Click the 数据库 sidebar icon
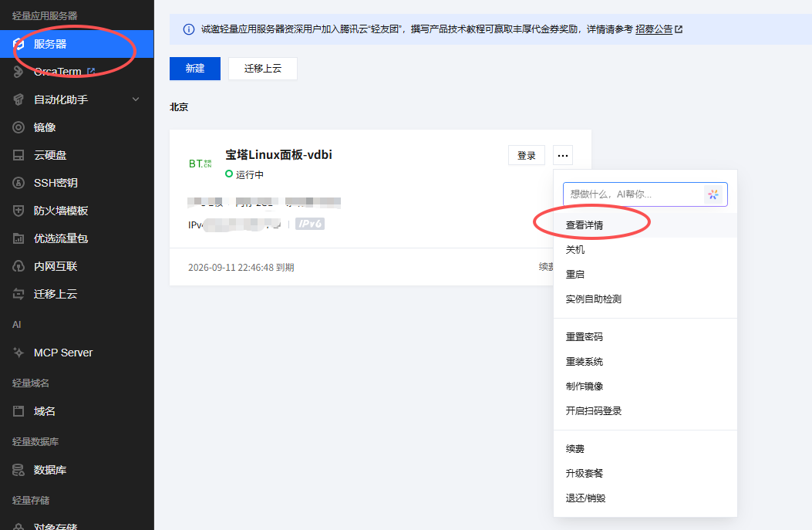 click(19, 470)
